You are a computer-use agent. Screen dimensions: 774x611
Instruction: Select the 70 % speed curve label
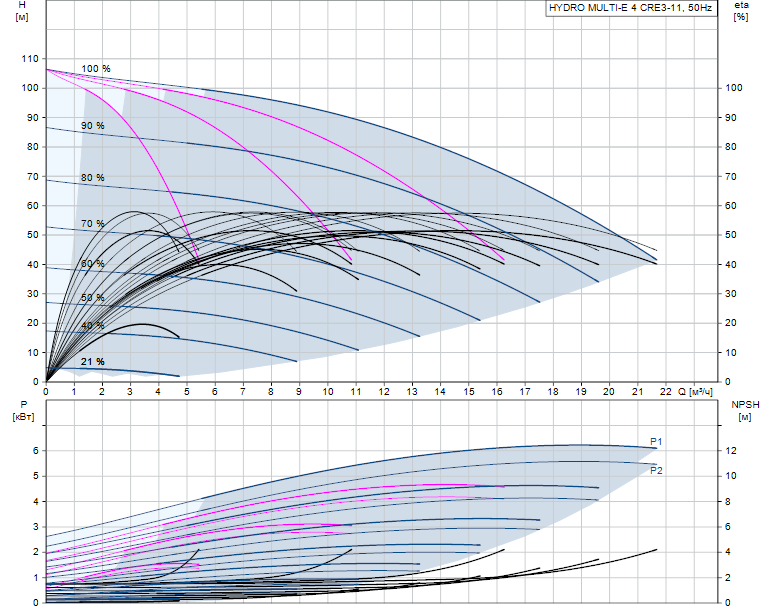pos(93,224)
